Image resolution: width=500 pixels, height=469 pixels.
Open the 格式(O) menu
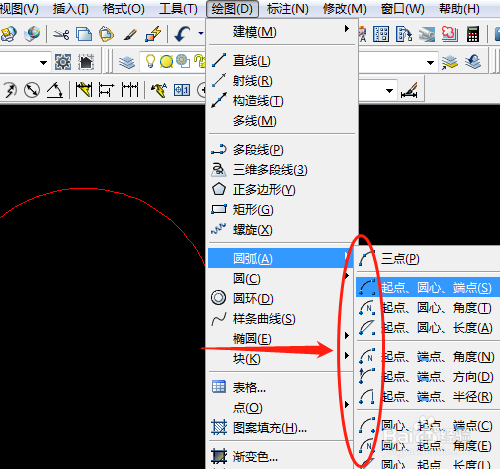point(124,9)
